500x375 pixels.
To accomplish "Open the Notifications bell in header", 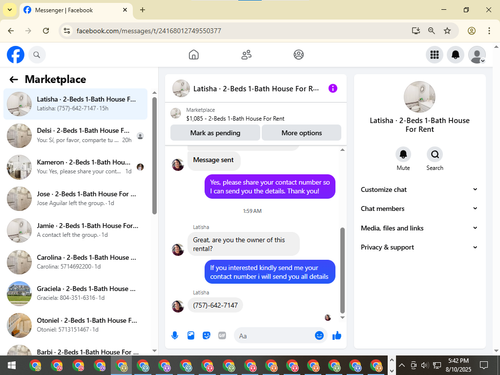I will point(455,55).
